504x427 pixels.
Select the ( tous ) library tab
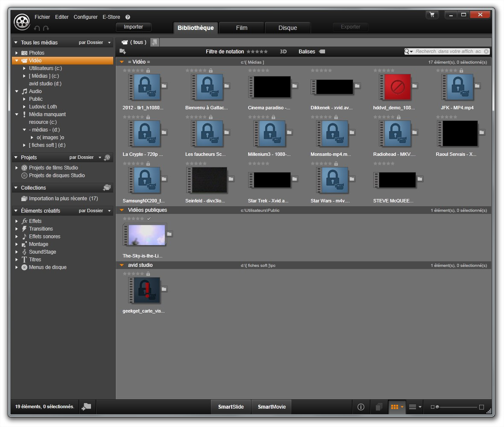click(134, 42)
